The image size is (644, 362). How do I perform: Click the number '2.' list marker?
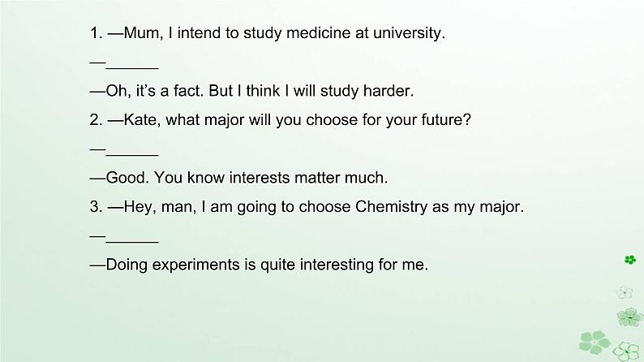click(x=96, y=119)
